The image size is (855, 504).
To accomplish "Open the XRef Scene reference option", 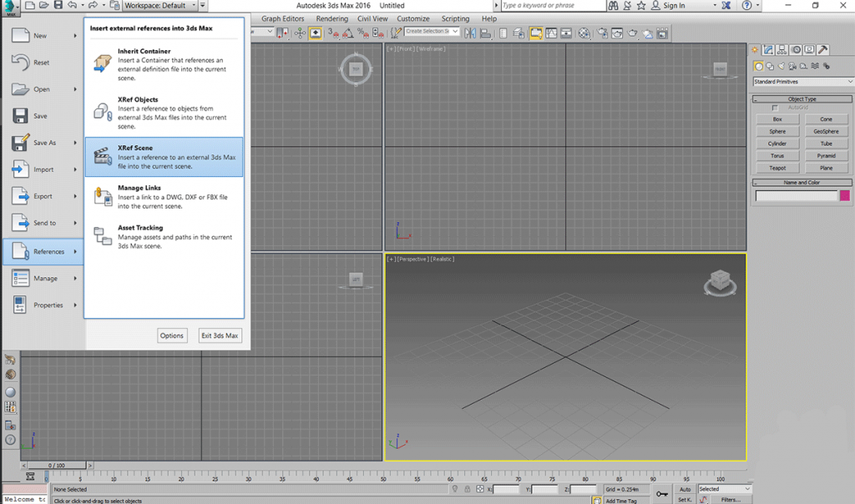I will point(164,157).
